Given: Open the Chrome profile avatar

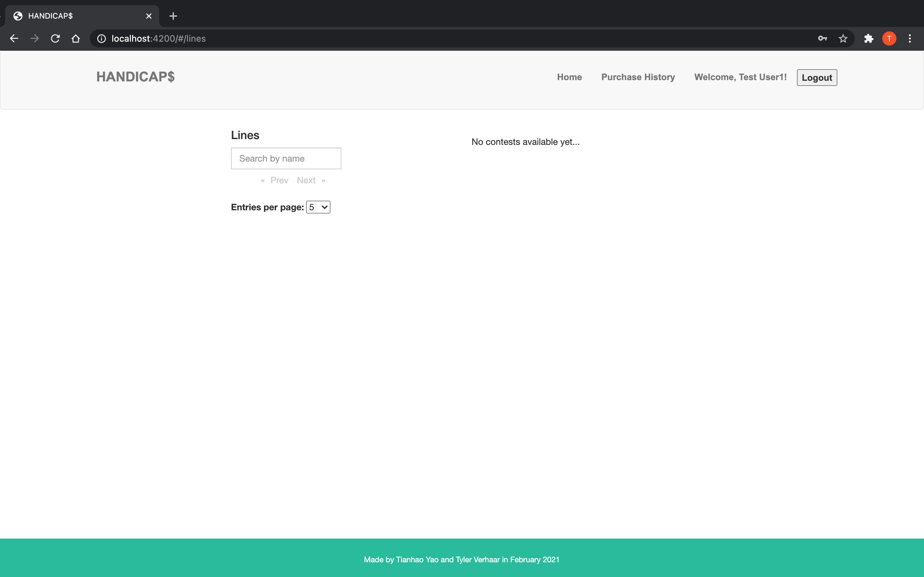Looking at the screenshot, I should [889, 38].
